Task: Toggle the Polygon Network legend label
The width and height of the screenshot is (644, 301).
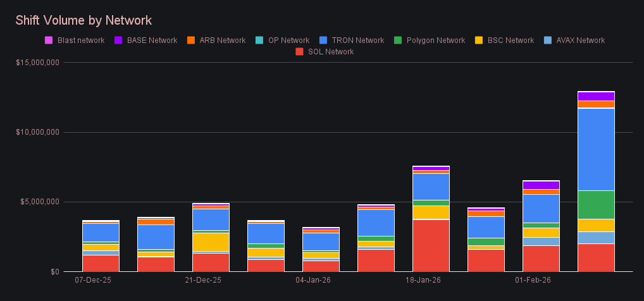Action: pyautogui.click(x=435, y=40)
